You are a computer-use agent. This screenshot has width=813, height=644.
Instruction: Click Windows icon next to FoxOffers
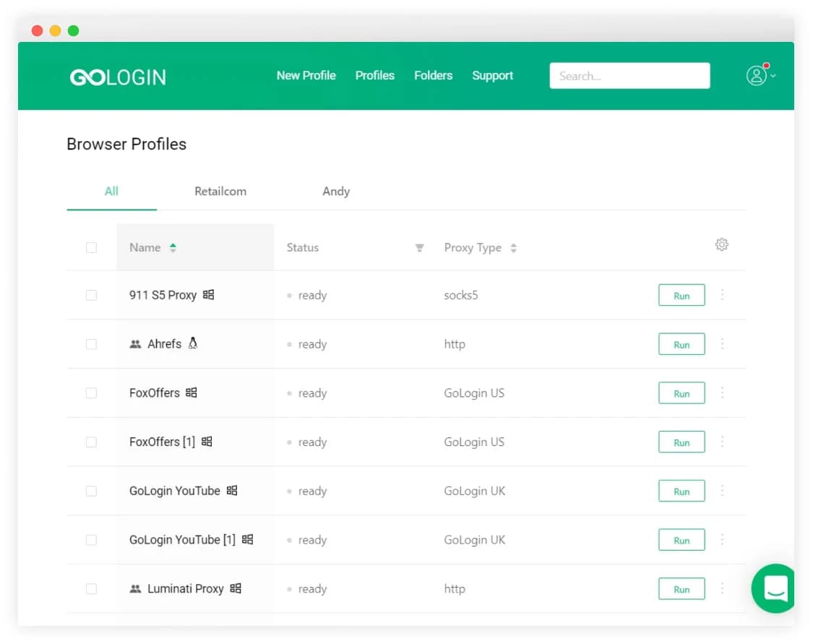pos(192,392)
